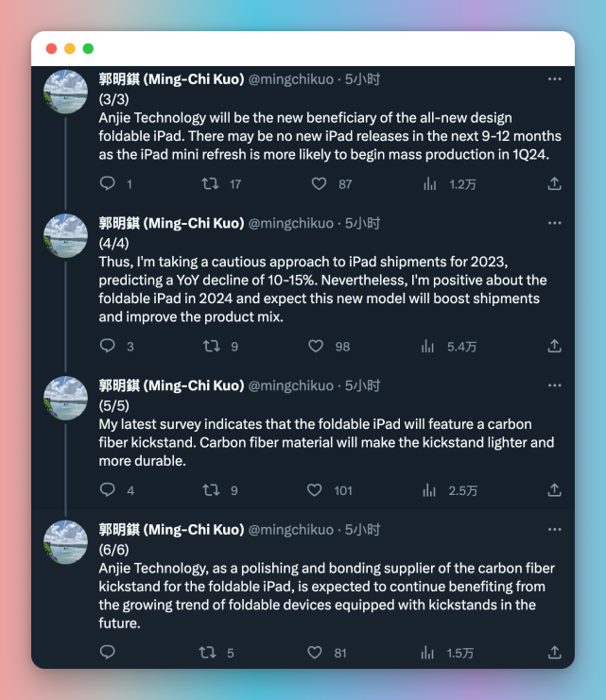Like the (4/4) tweet with 98 likes
This screenshot has width=606, height=700.
(x=318, y=347)
